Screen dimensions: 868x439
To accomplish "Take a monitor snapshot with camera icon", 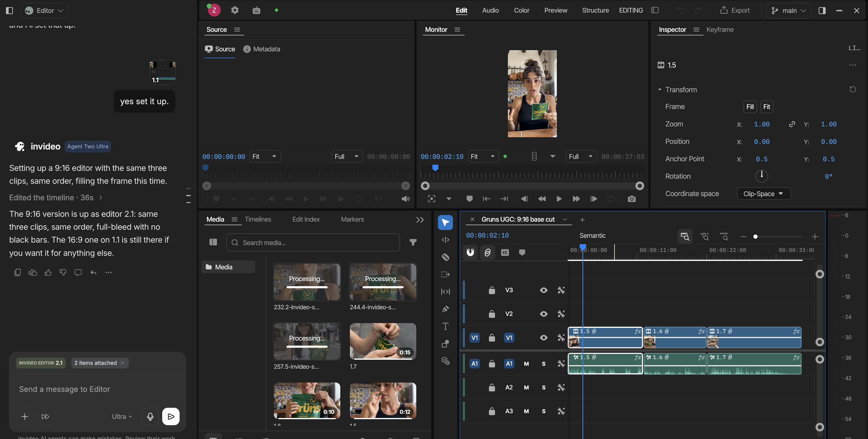I will coord(631,199).
